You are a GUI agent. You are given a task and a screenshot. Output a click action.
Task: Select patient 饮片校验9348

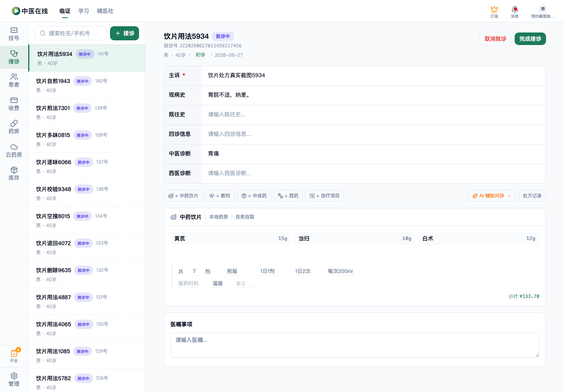coord(87,193)
